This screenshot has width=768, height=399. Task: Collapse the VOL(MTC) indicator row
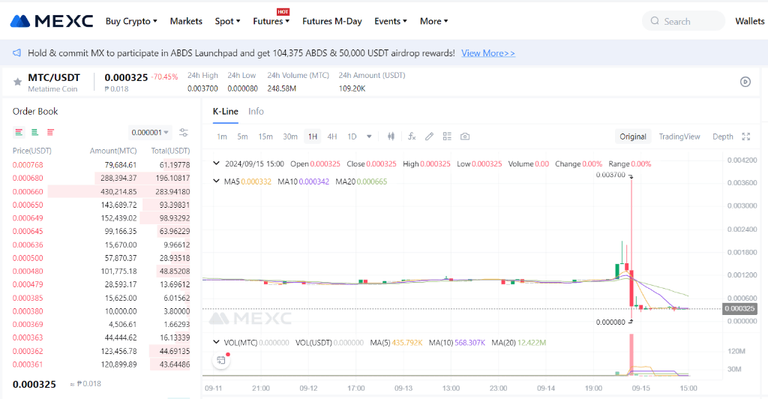pos(216,342)
